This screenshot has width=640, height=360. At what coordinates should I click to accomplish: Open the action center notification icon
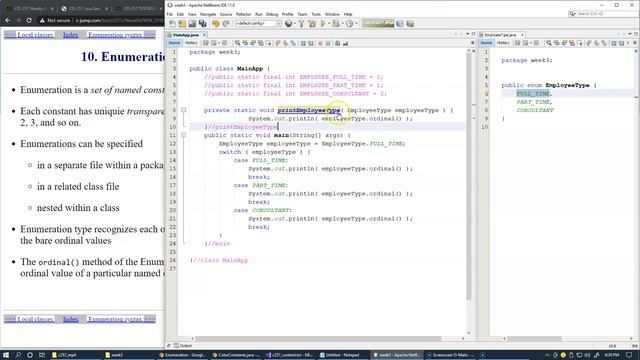tap(629, 355)
